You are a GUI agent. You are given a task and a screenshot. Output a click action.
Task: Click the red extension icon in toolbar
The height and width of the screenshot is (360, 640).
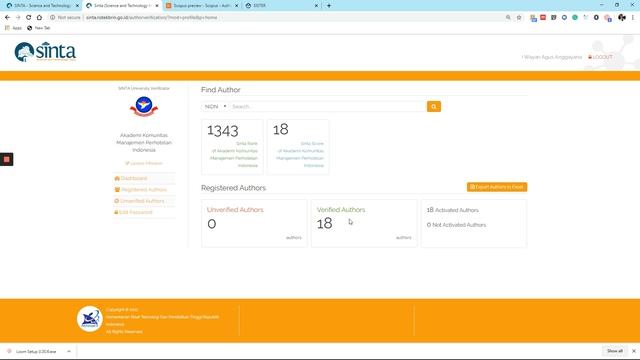point(543,18)
